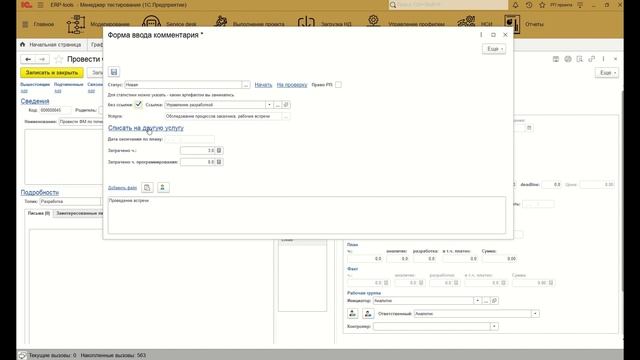Open the status field's ellipsis selection button
The image size is (640, 360).
(246, 85)
